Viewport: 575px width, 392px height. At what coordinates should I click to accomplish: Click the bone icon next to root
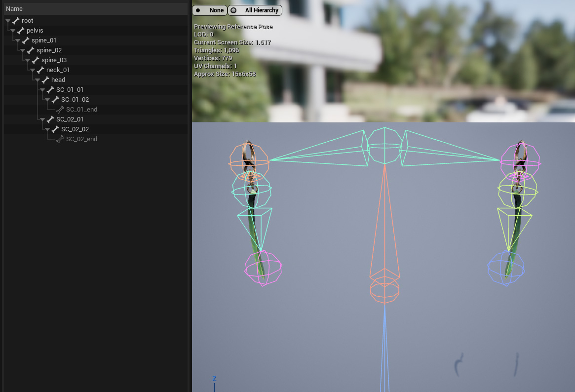(x=16, y=21)
